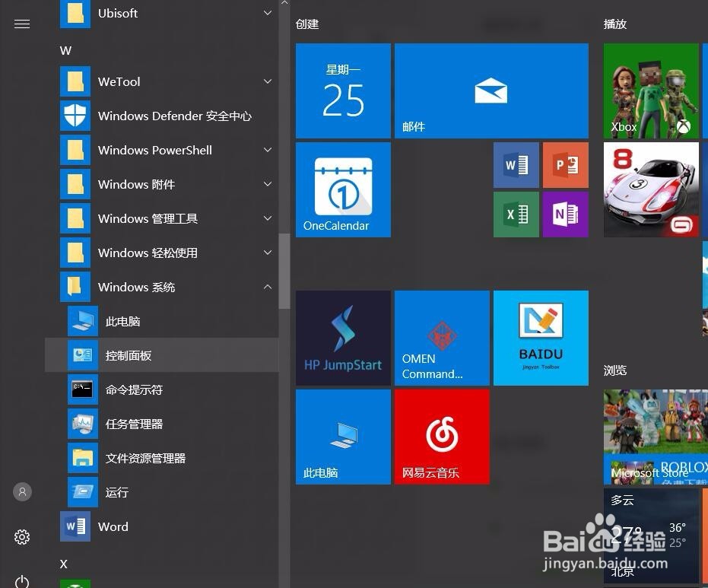708x588 pixels.
Task: Launch Word from the app list
Action: point(162,526)
